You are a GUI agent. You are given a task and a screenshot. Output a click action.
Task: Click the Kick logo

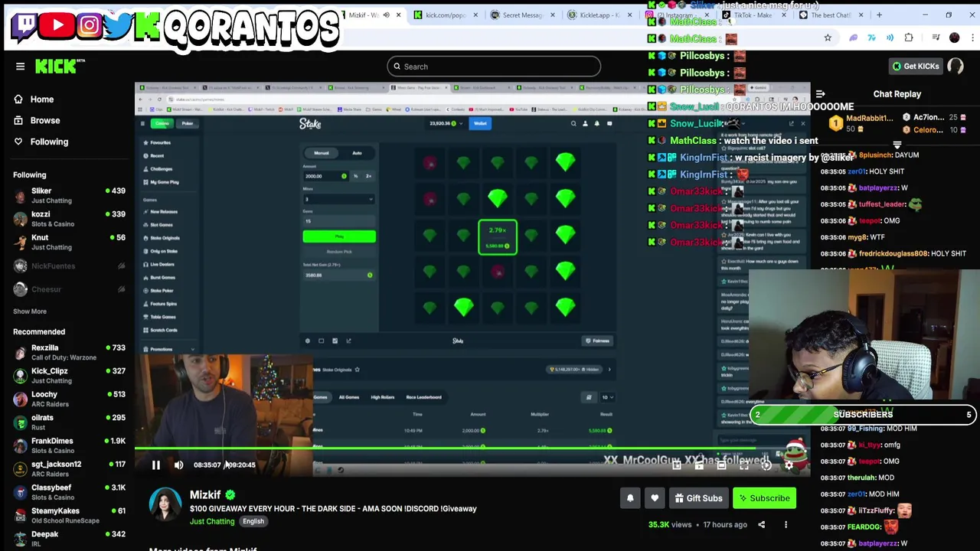pyautogui.click(x=60, y=67)
